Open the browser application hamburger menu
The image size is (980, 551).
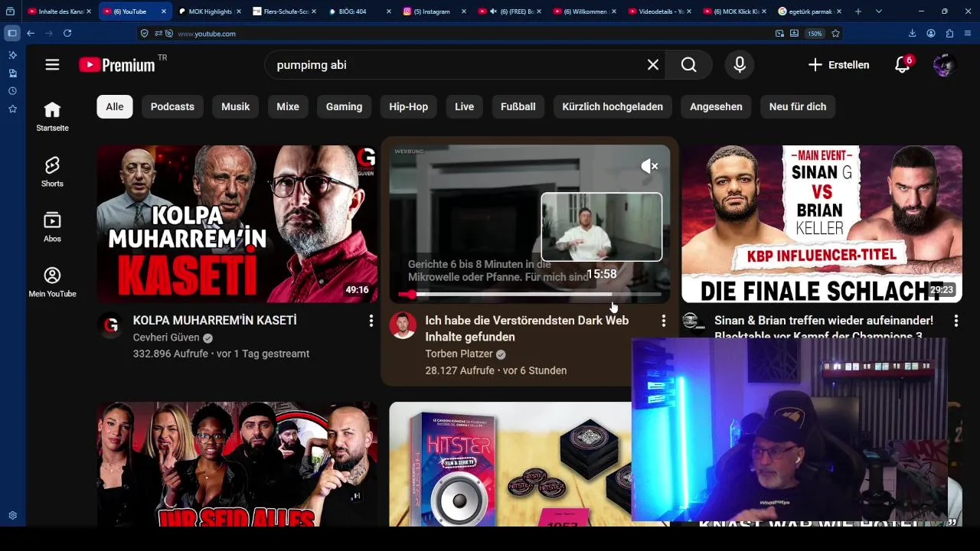coord(969,33)
